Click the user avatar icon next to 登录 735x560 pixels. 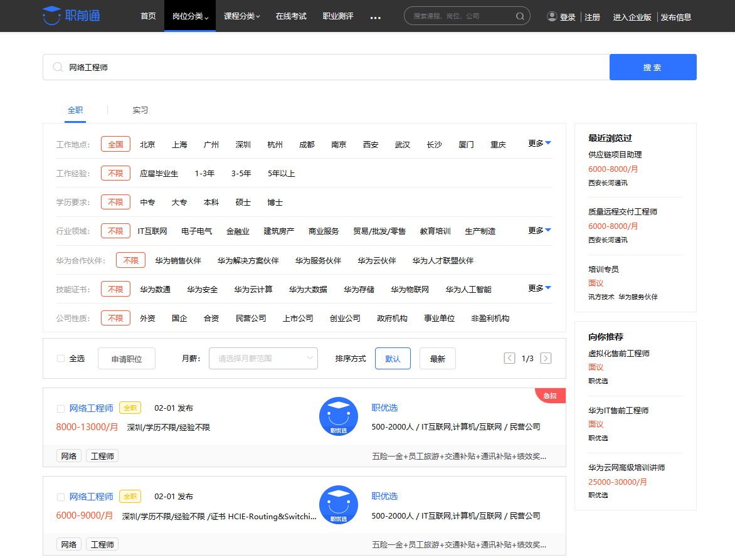(x=551, y=16)
